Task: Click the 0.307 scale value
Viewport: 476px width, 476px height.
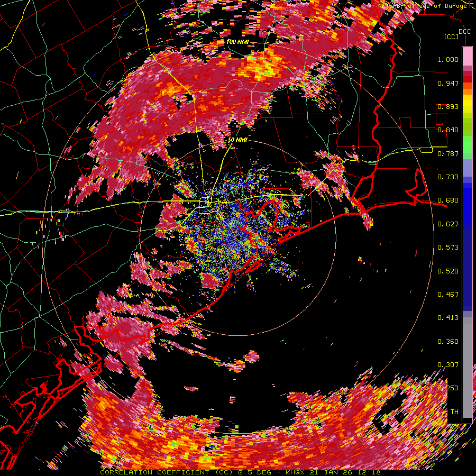Action: (x=448, y=365)
